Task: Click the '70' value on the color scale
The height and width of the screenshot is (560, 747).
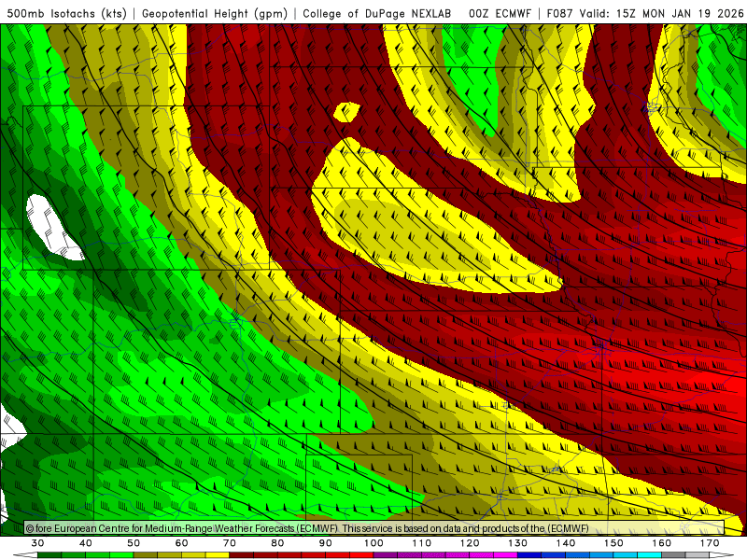Action: (x=230, y=543)
